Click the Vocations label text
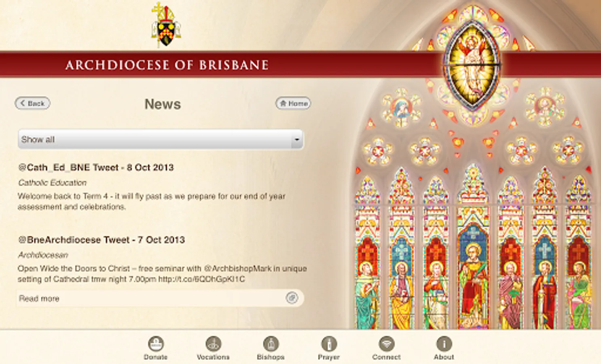 [213, 357]
